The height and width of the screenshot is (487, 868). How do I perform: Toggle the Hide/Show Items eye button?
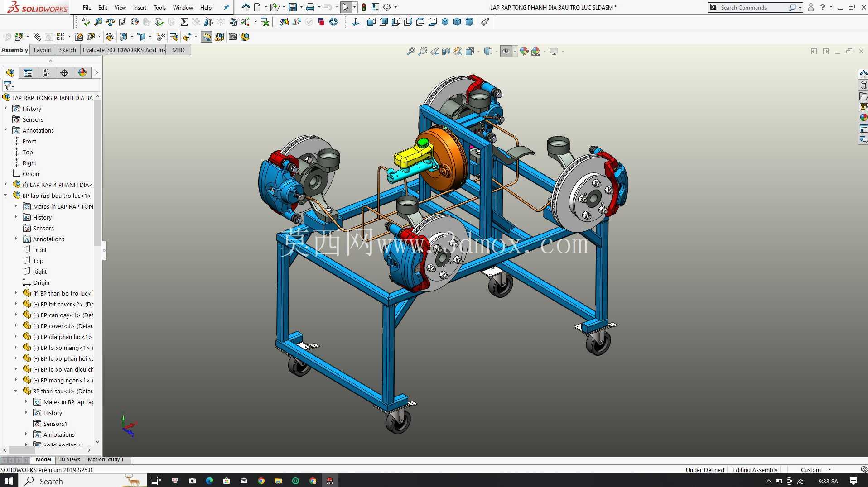click(x=506, y=51)
